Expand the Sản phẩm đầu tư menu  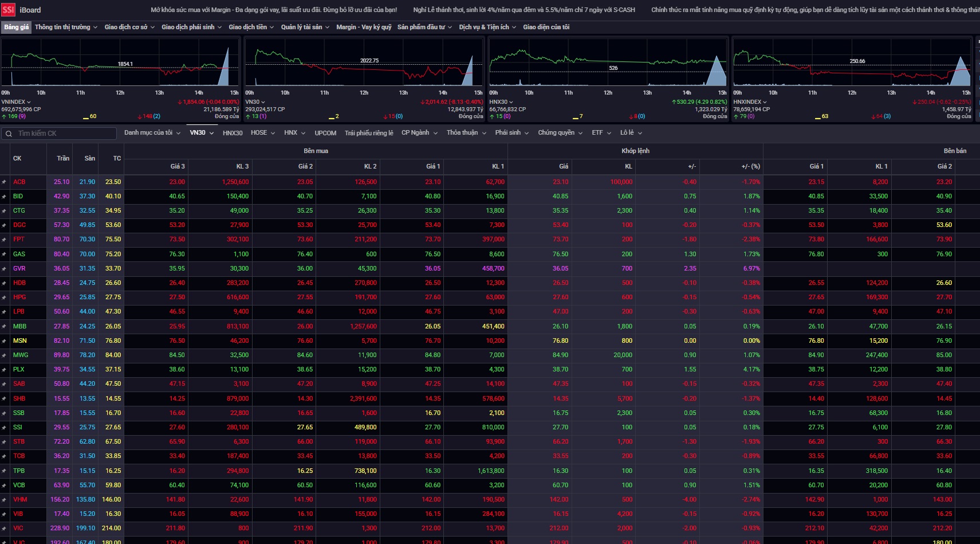click(x=424, y=27)
